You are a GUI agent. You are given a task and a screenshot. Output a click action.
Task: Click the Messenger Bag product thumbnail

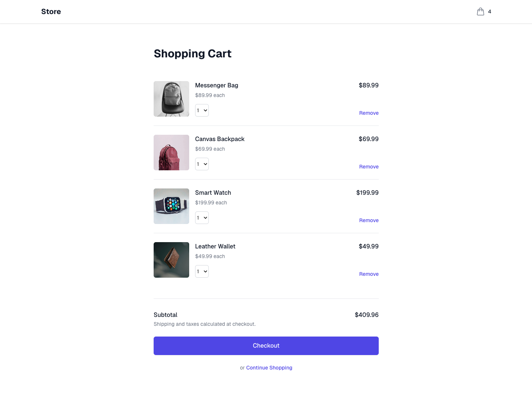(171, 99)
